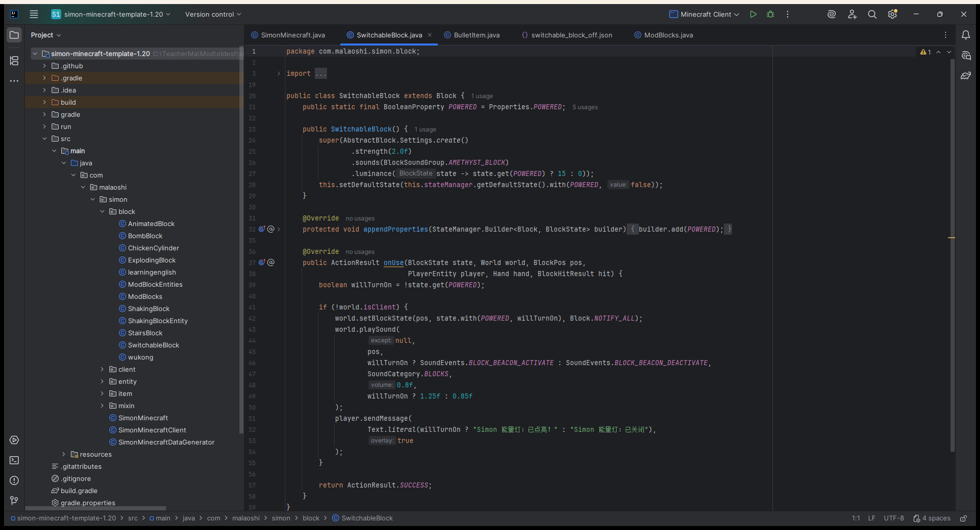This screenshot has width=980, height=530.
Task: Open IDE settings gear icon
Action: click(892, 14)
